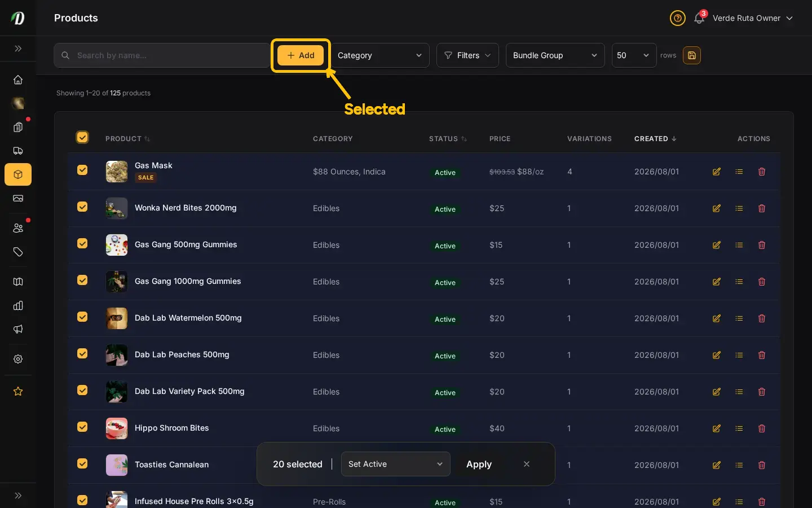This screenshot has width=812, height=508.
Task: Sort by STATUS column header
Action: (x=448, y=139)
